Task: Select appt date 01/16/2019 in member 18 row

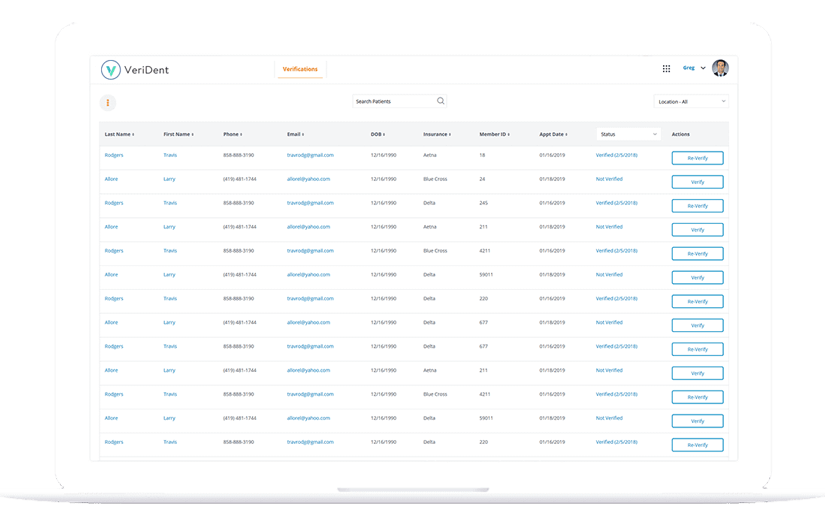Action: (552, 155)
